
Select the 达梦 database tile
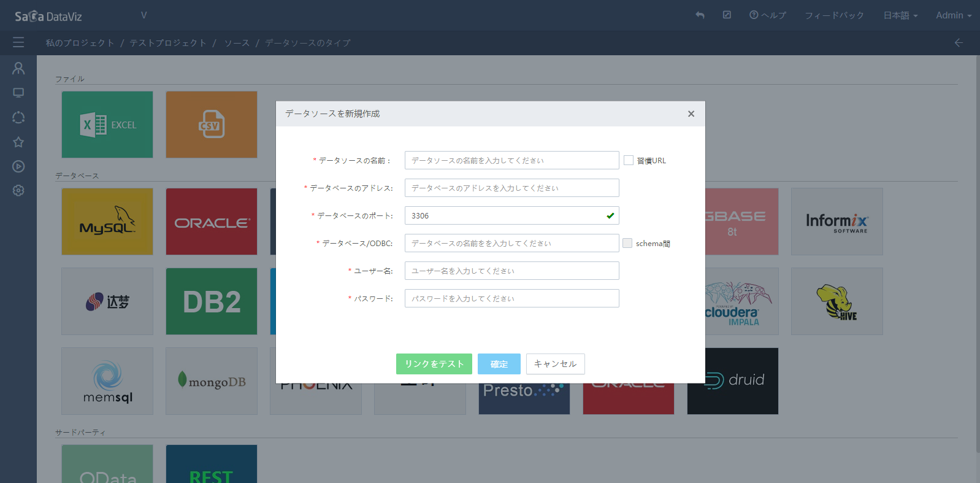pos(107,301)
